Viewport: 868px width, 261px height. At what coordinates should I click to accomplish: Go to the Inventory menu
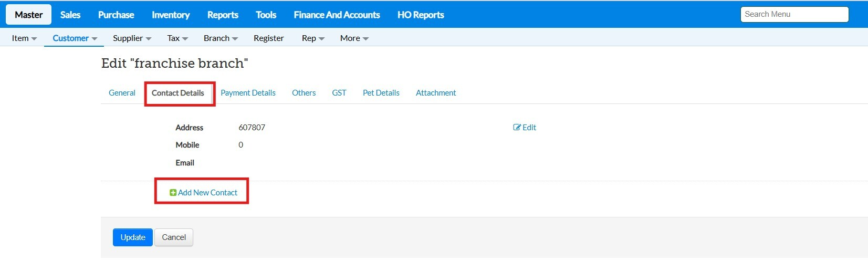click(x=171, y=15)
